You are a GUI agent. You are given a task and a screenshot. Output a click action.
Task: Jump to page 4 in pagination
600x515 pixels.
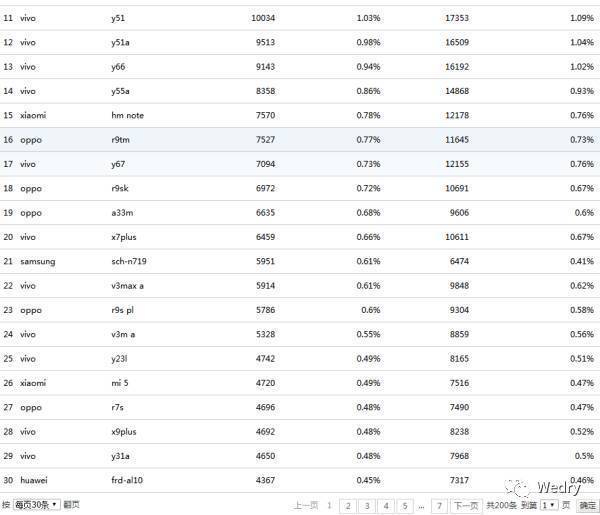click(386, 506)
